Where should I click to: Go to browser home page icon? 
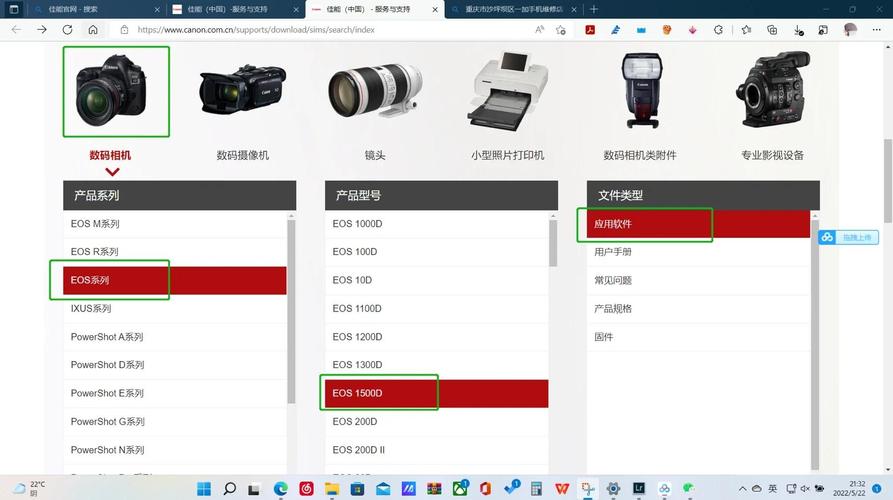[x=93, y=30]
